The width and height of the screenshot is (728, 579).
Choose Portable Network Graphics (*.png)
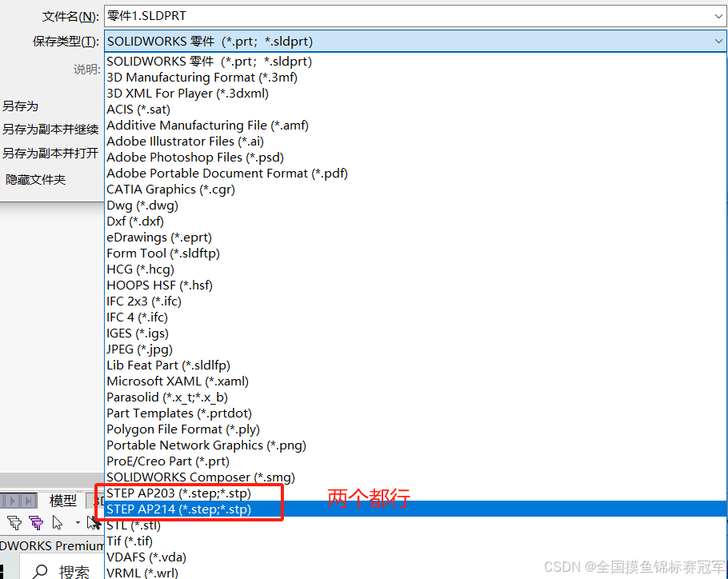415,446
